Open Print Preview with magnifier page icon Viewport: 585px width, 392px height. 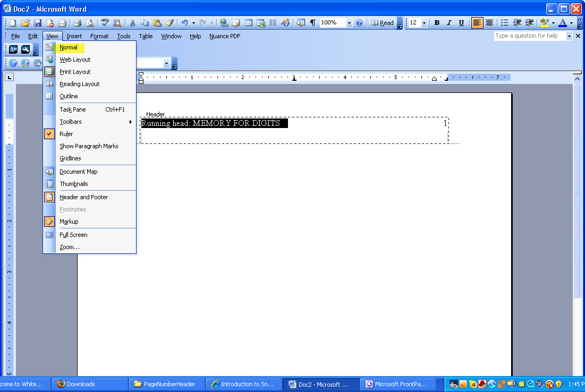(90, 23)
